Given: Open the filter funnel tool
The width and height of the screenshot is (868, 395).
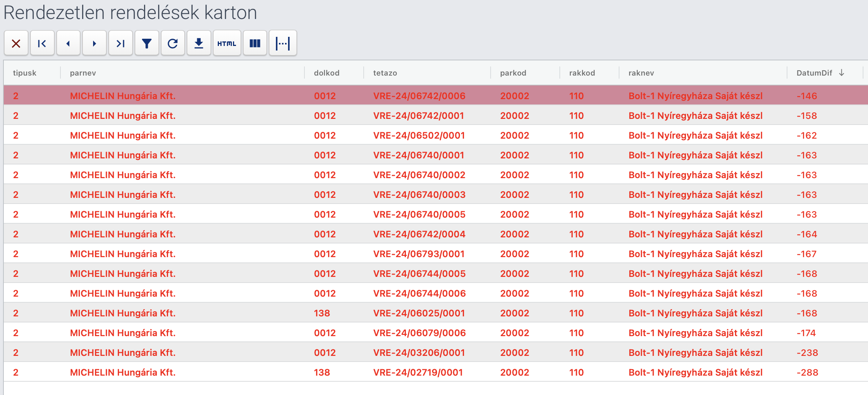Looking at the screenshot, I should [x=147, y=43].
